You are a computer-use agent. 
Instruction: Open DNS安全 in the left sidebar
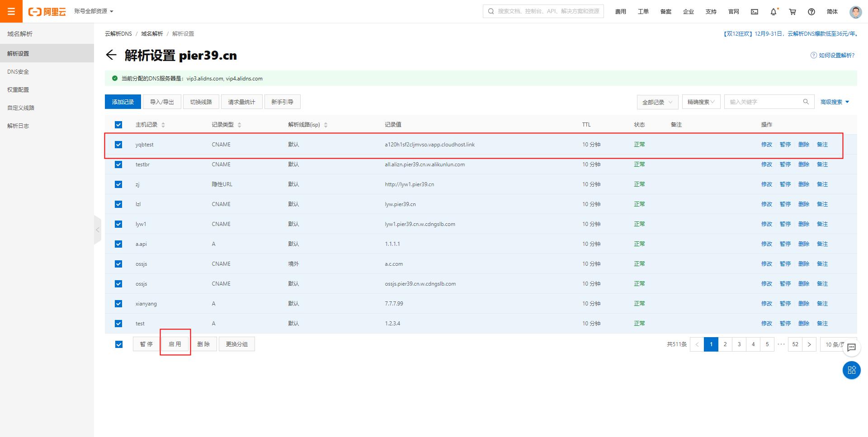click(18, 72)
